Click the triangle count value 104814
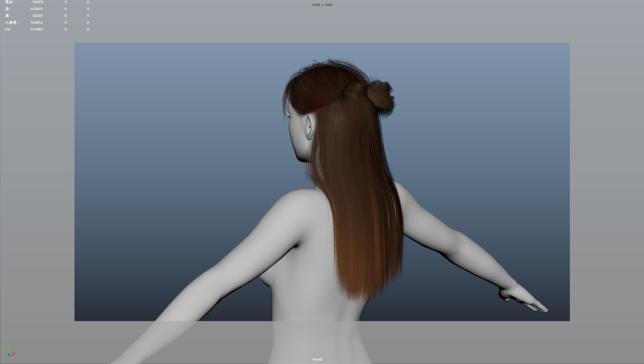 (36, 23)
